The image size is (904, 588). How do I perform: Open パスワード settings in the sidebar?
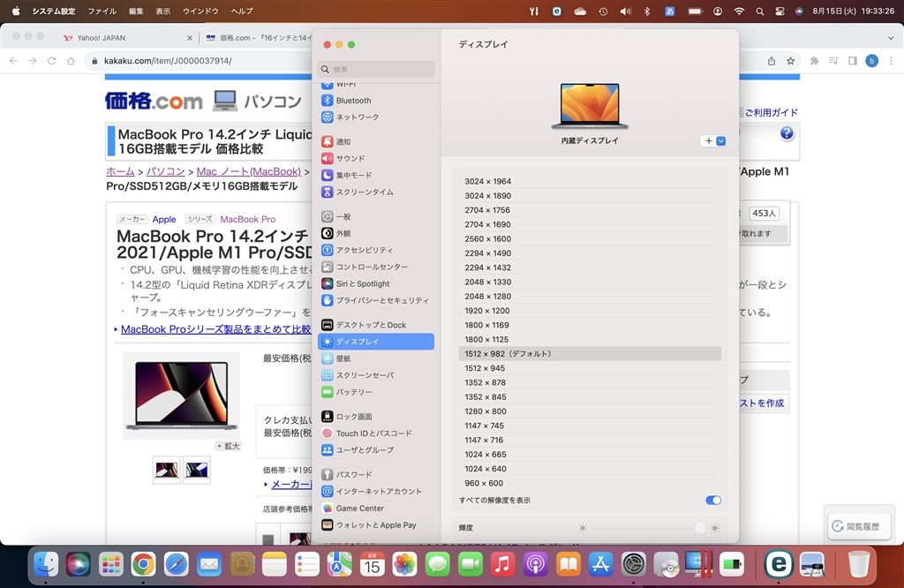(376, 474)
